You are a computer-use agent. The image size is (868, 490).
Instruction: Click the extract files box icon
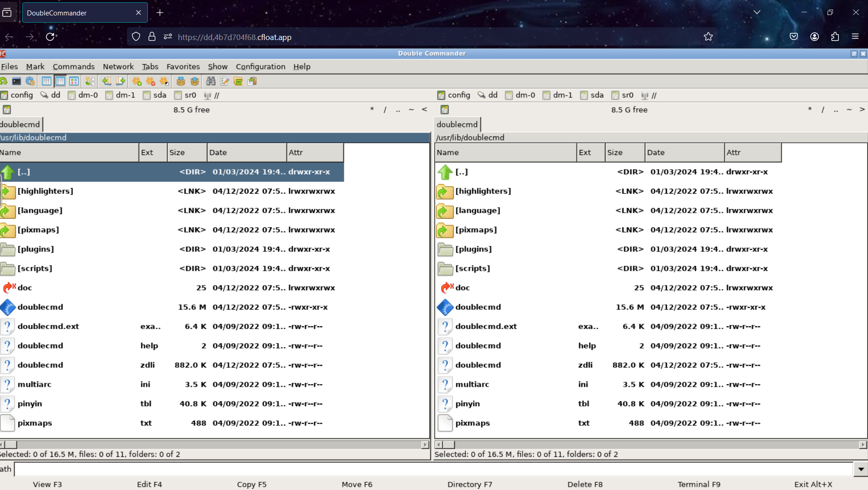tap(195, 81)
